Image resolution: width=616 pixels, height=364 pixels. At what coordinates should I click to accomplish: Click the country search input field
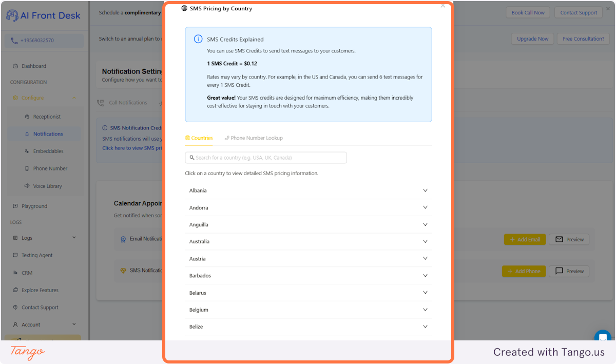point(266,158)
